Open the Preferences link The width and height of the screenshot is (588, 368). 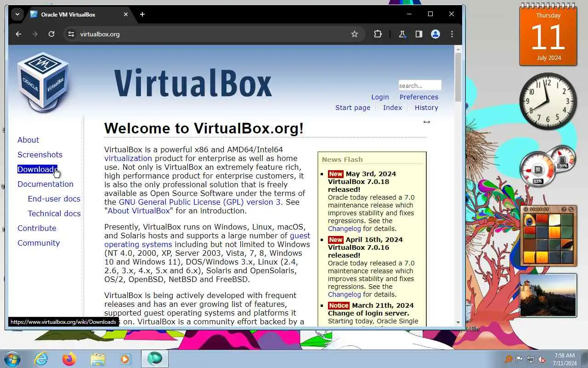[x=418, y=97]
